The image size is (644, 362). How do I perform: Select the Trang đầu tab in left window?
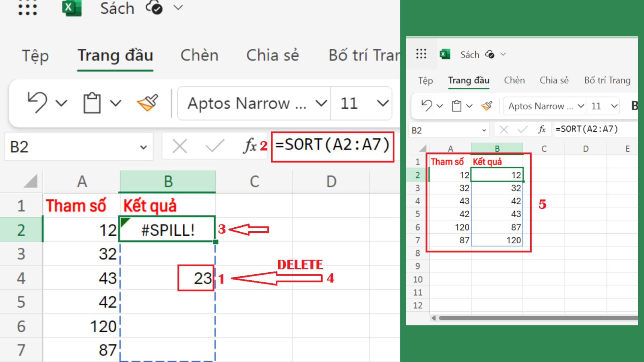click(115, 56)
